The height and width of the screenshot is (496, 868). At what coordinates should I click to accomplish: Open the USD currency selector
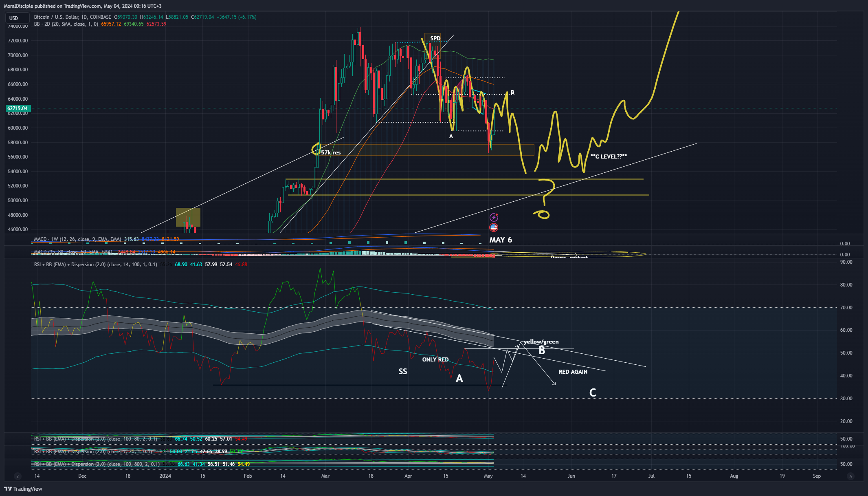point(17,18)
